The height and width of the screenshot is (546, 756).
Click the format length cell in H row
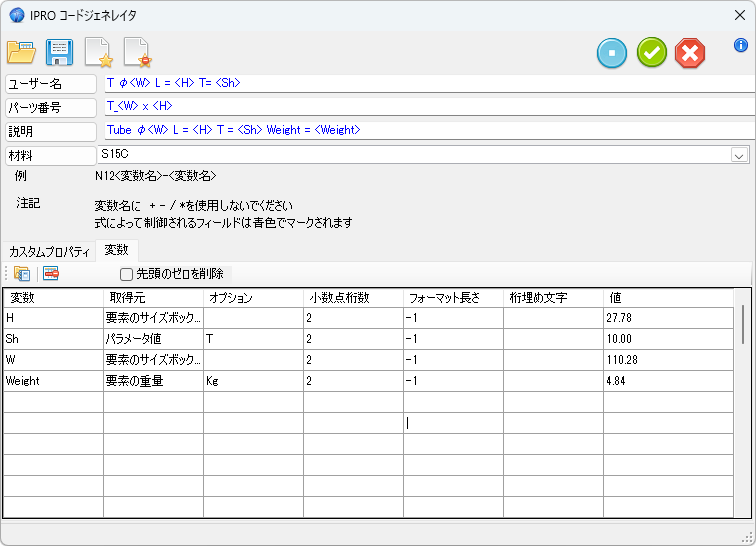click(x=454, y=318)
